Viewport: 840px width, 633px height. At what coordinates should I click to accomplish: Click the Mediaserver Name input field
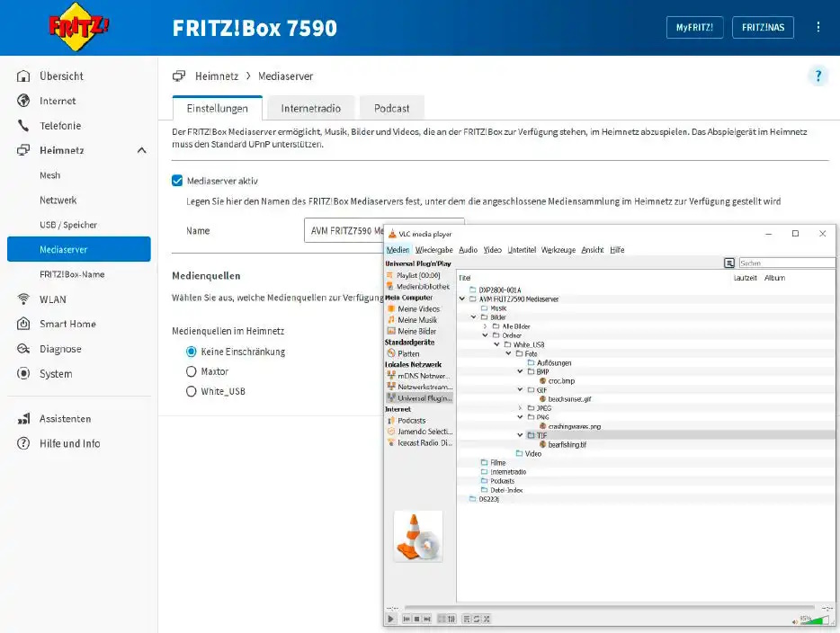pos(384,230)
